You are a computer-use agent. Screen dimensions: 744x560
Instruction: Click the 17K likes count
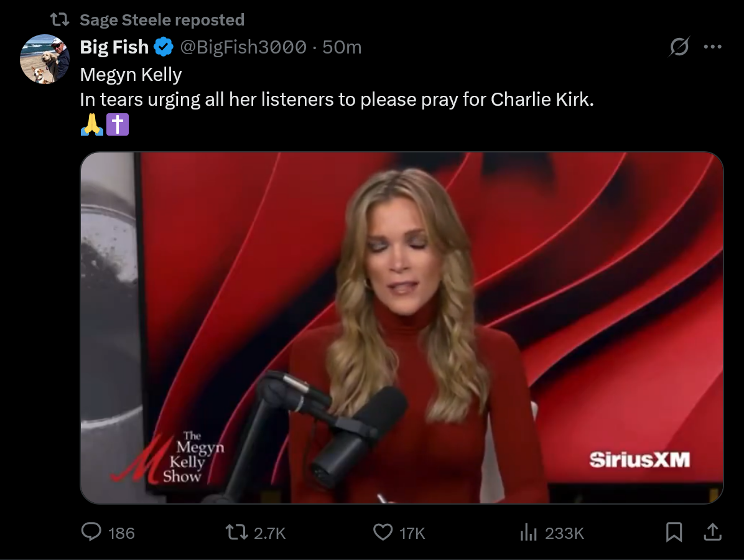(412, 533)
